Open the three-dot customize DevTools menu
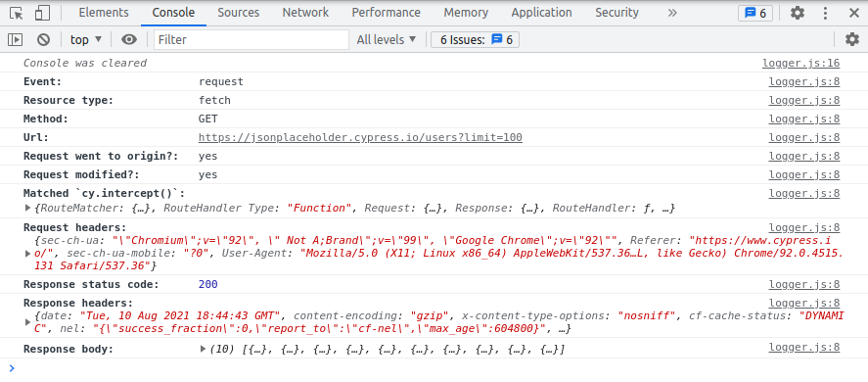The height and width of the screenshot is (382, 868). tap(825, 13)
